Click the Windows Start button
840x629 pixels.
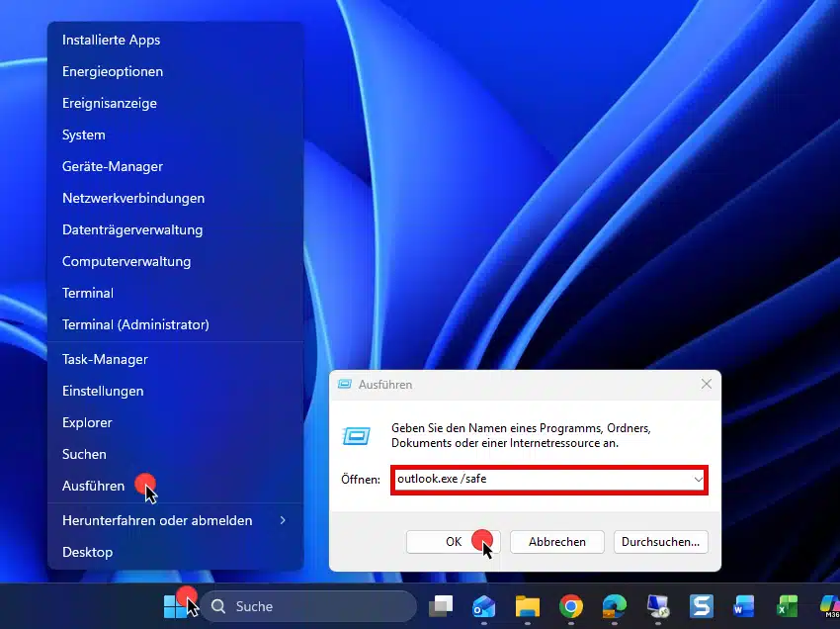tap(177, 606)
